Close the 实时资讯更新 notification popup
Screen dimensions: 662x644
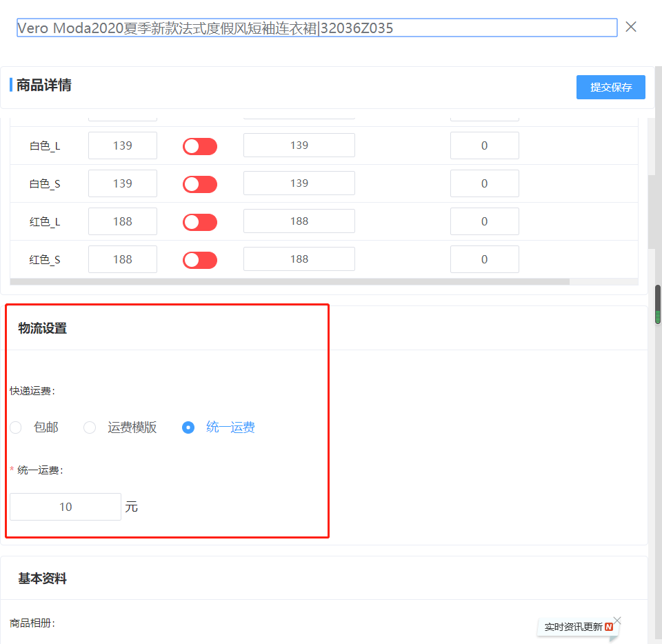617,621
